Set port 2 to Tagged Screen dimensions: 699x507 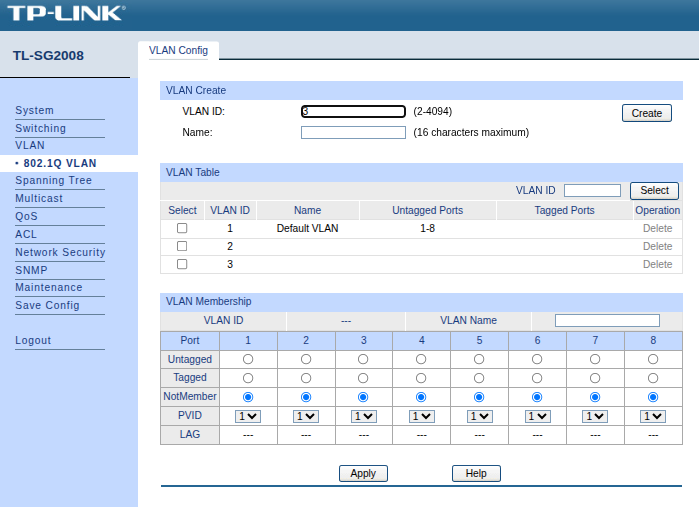pyautogui.click(x=306, y=378)
